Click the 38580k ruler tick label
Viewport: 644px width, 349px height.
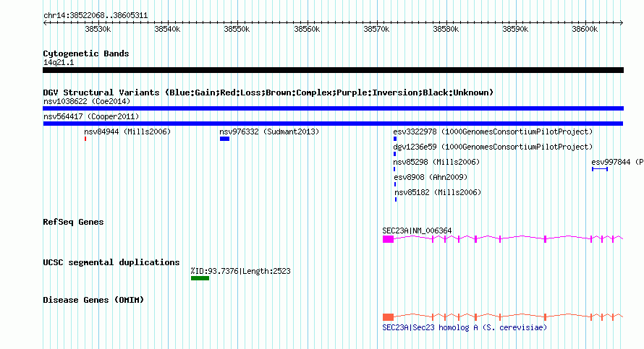click(x=446, y=29)
